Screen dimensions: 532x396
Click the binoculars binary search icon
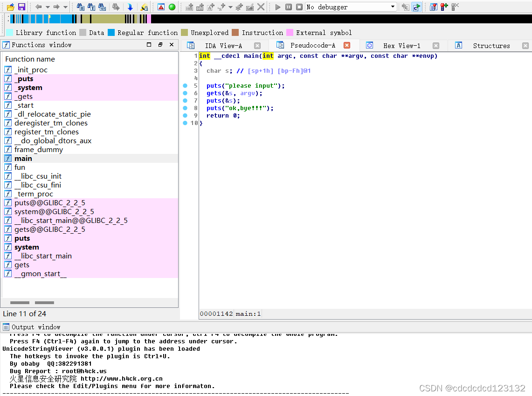pyautogui.click(x=102, y=7)
